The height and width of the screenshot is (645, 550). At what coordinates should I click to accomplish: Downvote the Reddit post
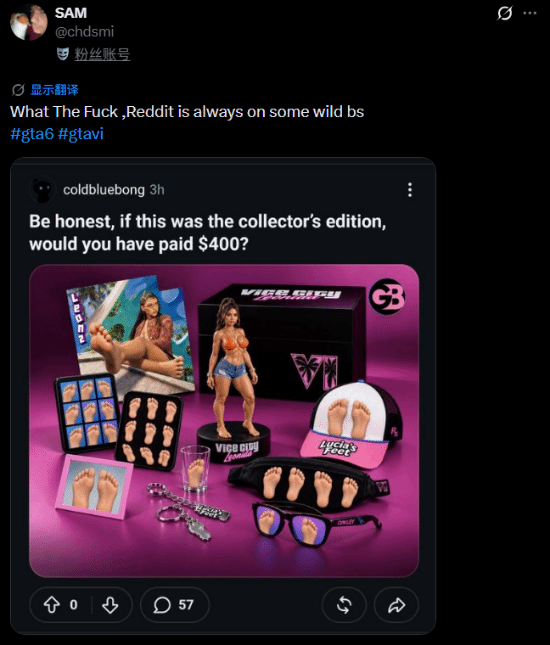pos(110,605)
